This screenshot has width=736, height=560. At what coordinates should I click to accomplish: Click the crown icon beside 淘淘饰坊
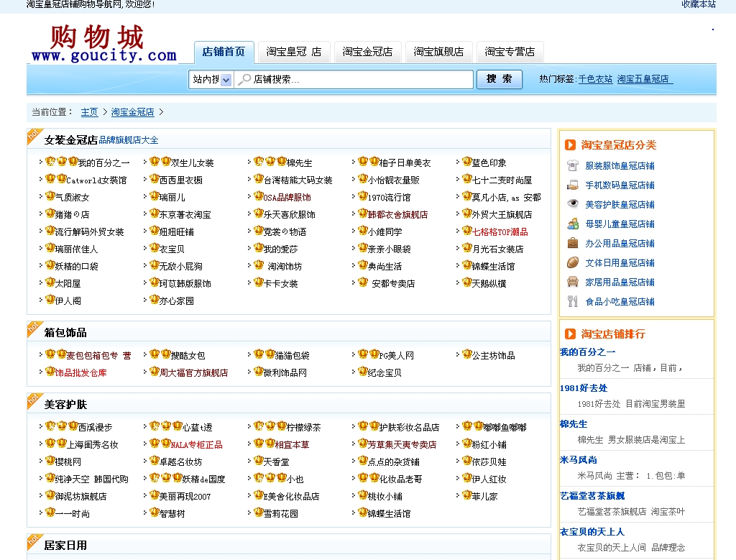(259, 265)
